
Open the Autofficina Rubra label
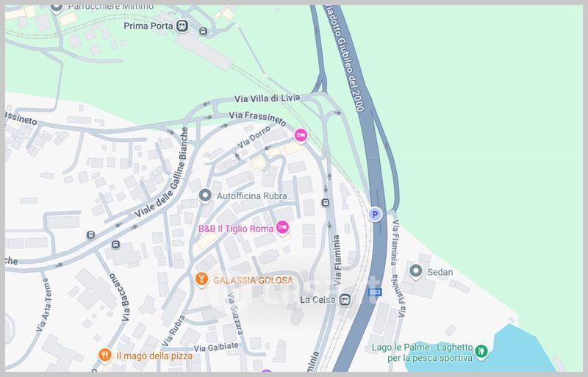point(251,195)
